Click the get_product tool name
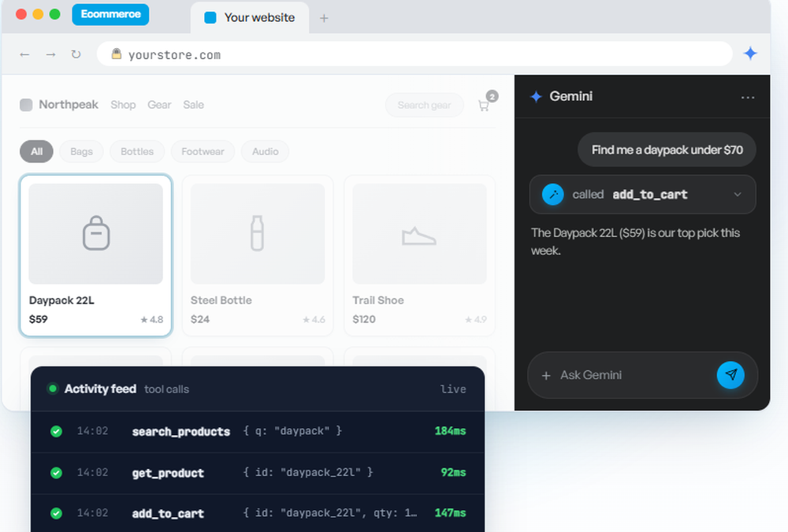Screen dimensions: 788x532 (x=168, y=473)
